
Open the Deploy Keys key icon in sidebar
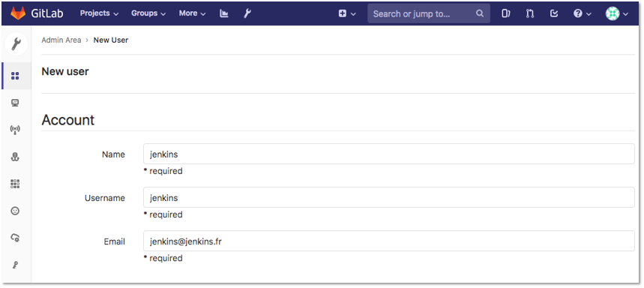(15, 265)
